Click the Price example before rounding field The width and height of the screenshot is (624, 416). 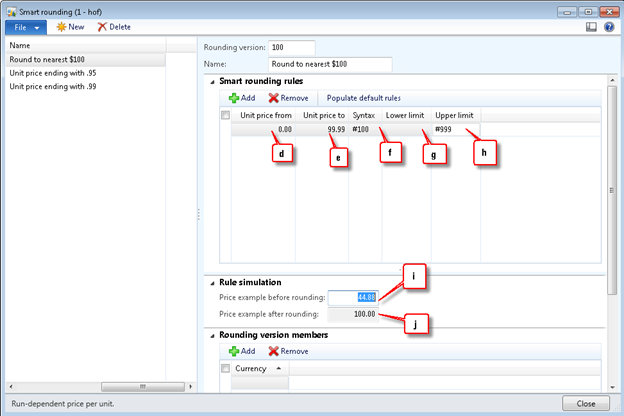tap(354, 297)
